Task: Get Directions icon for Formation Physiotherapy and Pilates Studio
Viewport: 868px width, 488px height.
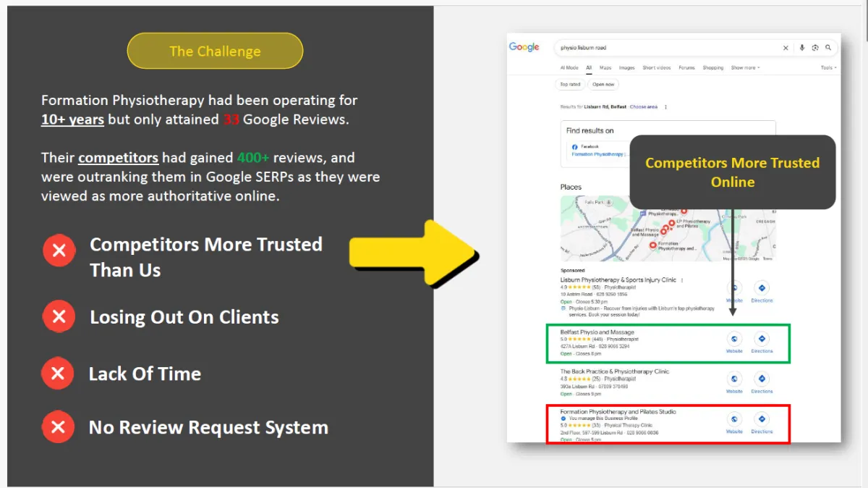Action: (x=762, y=419)
